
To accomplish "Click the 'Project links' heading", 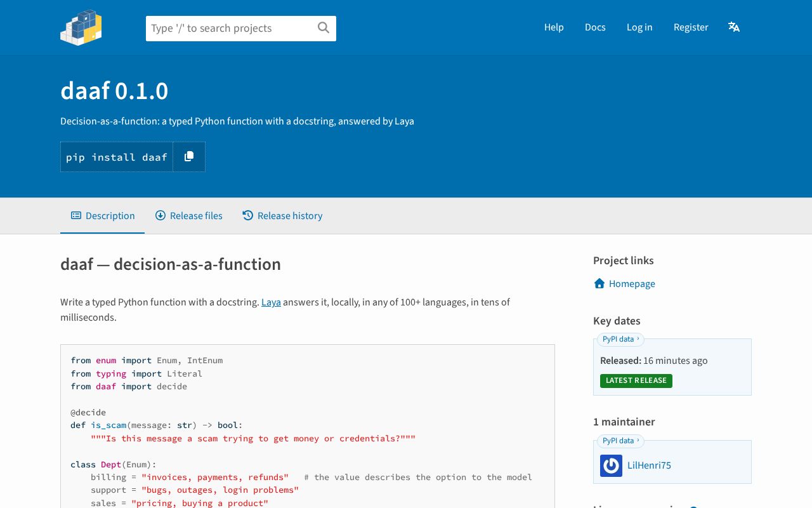I will pyautogui.click(x=623, y=260).
